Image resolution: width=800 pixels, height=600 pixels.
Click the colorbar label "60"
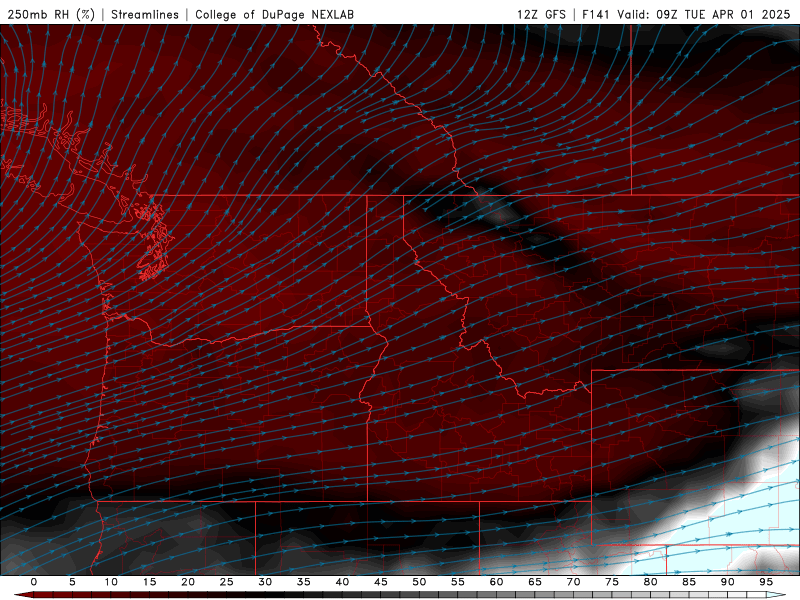click(496, 582)
